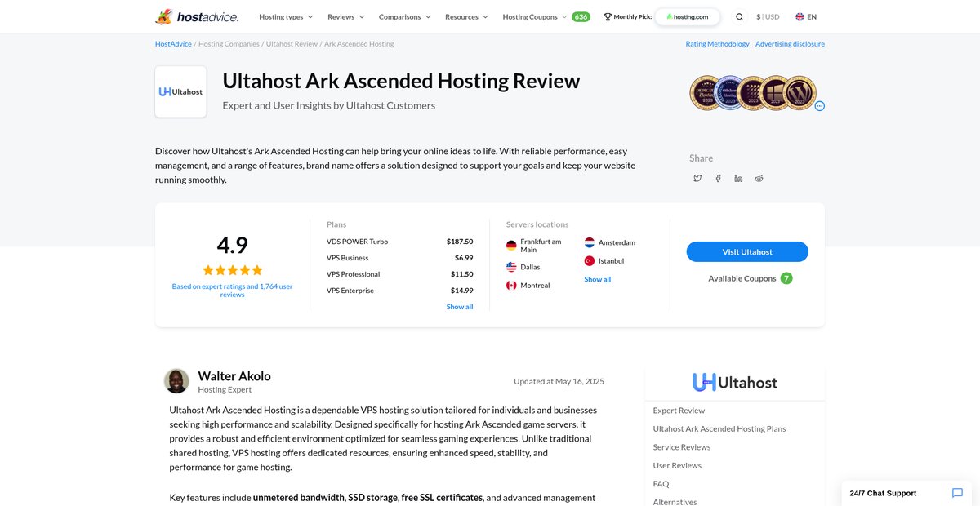980x506 pixels.
Task: Open the chat support bubble icon
Action: [957, 493]
